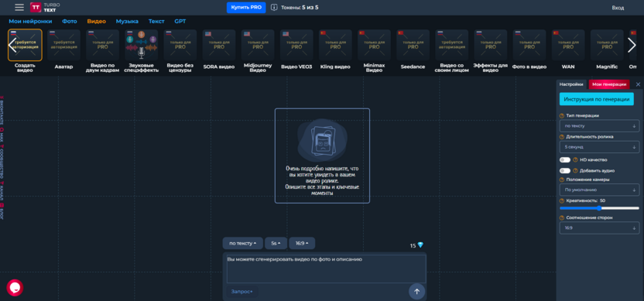Show previous models with the left arrow

tap(12, 45)
